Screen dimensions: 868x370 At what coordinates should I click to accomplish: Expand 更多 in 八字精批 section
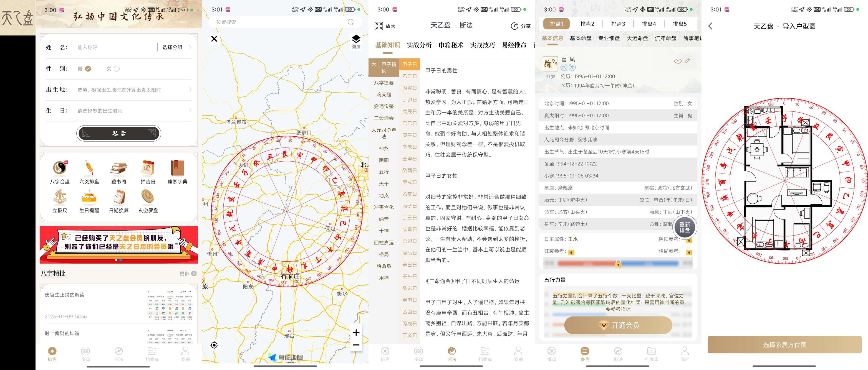[188, 273]
